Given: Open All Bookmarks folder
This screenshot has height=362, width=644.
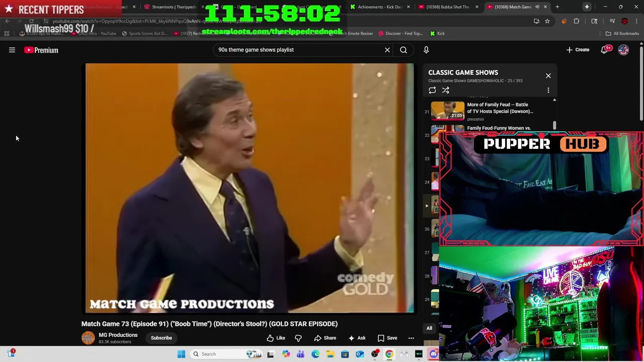Looking at the screenshot, I should [x=622, y=34].
